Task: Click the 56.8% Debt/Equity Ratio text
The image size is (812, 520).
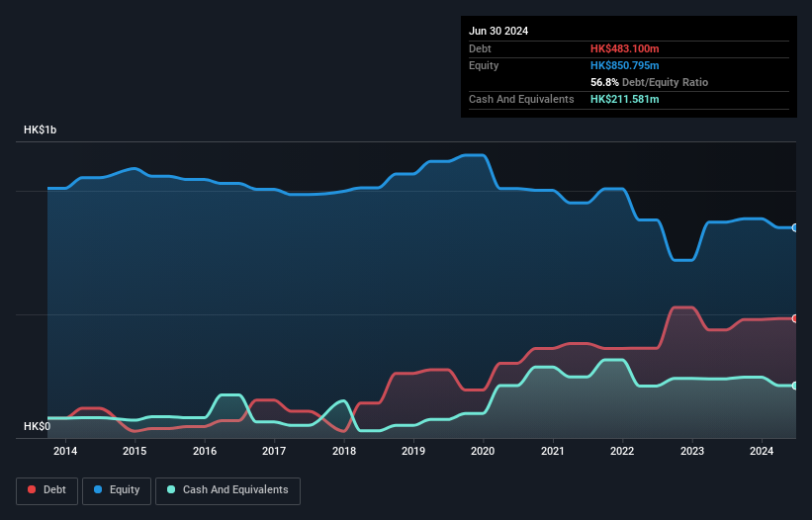Action: (649, 82)
